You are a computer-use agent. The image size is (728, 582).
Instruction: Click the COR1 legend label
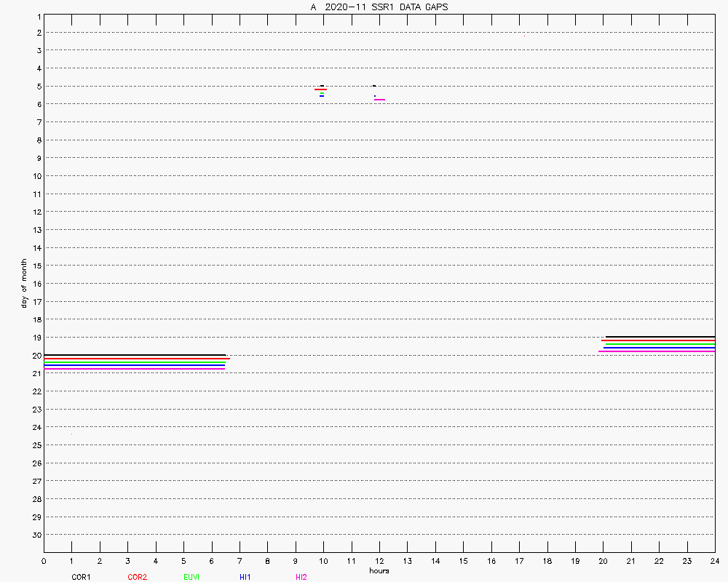[81, 577]
